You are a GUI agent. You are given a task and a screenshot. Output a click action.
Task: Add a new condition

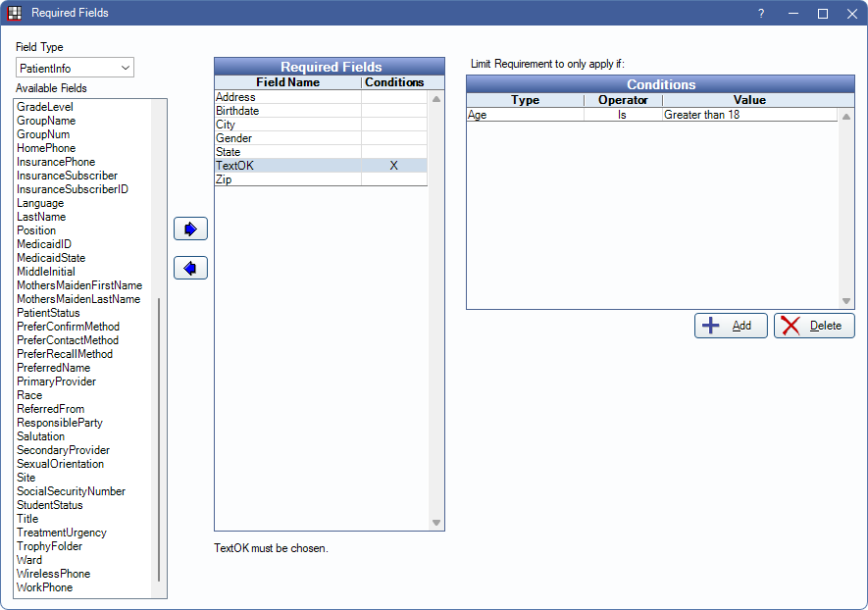point(731,326)
